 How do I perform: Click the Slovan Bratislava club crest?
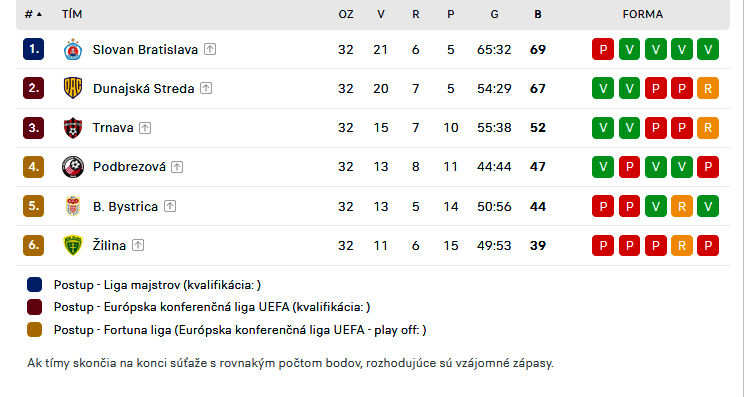point(73,49)
